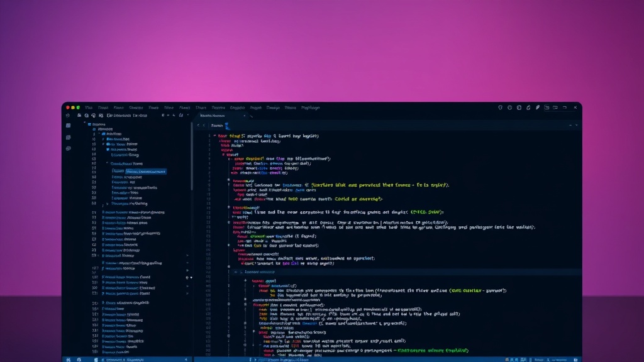Toggle the first panel layout icon in title bar
644x362 pixels.
click(x=547, y=107)
